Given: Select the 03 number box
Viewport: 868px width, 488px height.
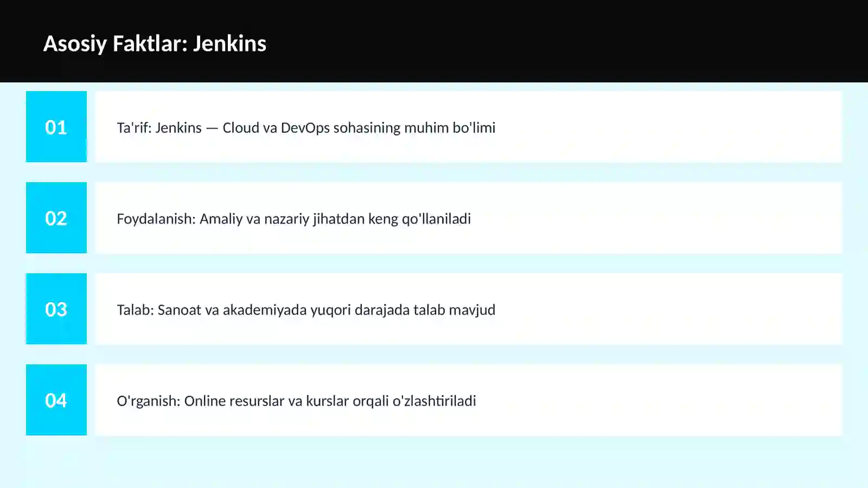Looking at the screenshot, I should 56,309.
